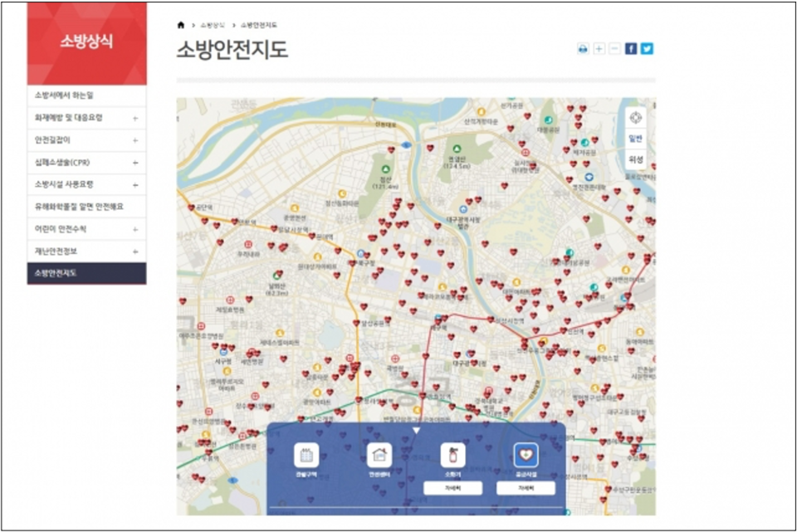This screenshot has width=797, height=532.
Task: Click the current location crosshair icon on the map
Action: (x=636, y=117)
